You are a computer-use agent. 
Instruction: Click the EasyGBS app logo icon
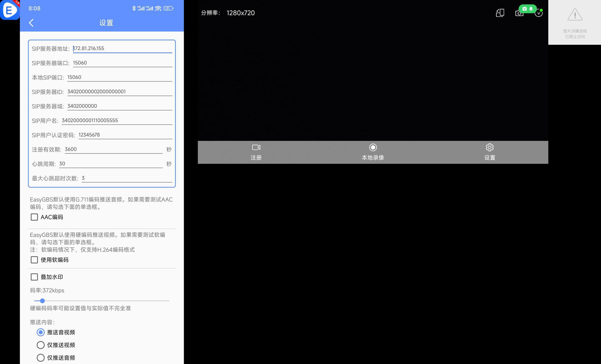point(10,10)
